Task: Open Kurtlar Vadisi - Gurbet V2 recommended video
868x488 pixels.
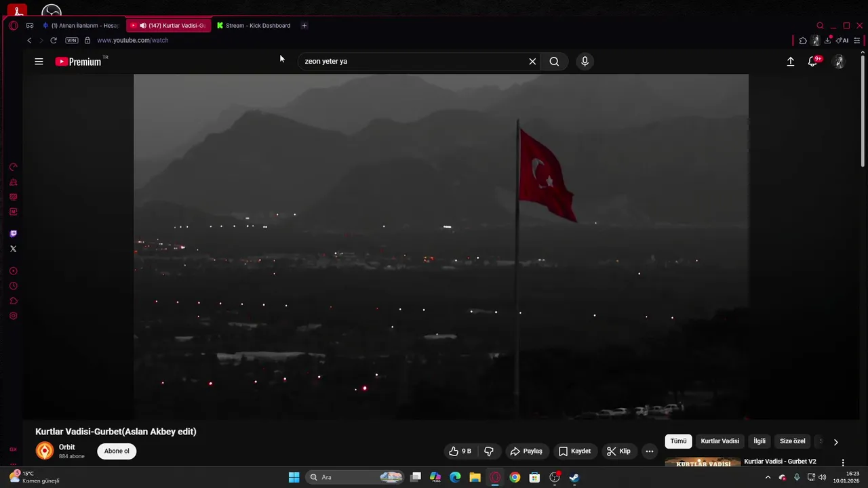Action: pyautogui.click(x=780, y=462)
